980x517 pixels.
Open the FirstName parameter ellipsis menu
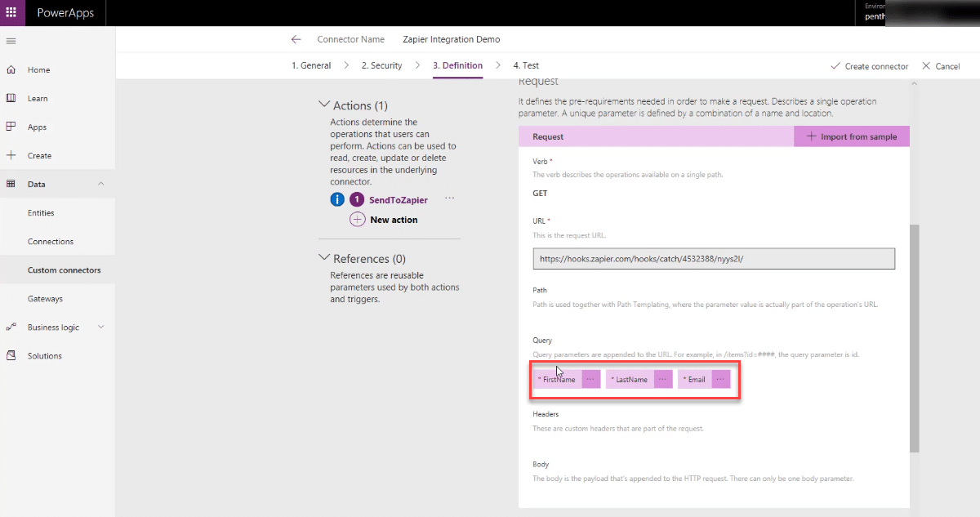coord(590,380)
